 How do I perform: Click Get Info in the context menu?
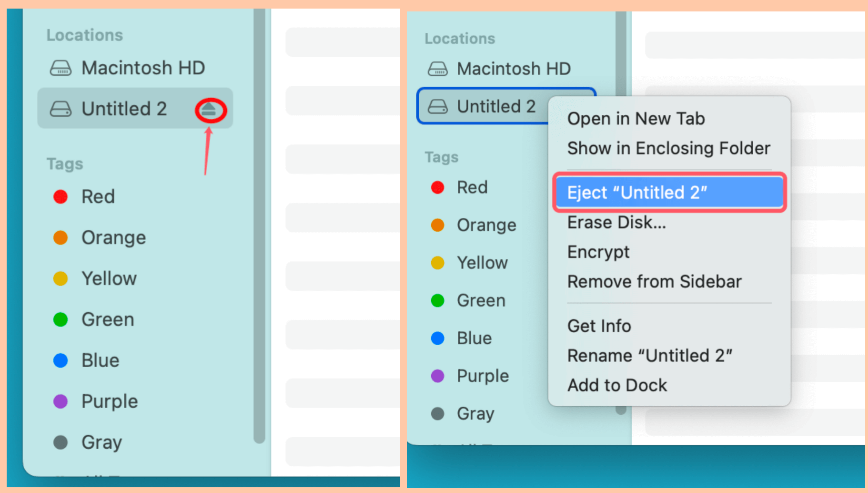599,326
